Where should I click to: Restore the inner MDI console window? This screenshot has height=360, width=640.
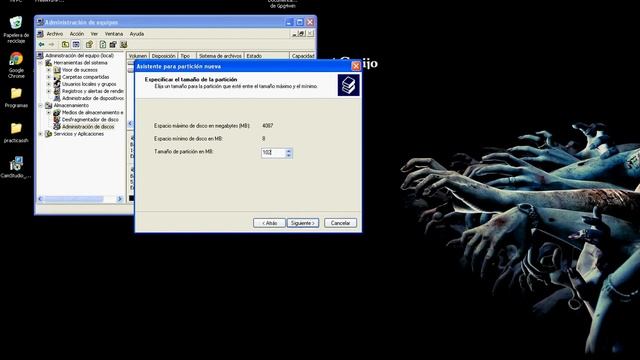(302, 33)
